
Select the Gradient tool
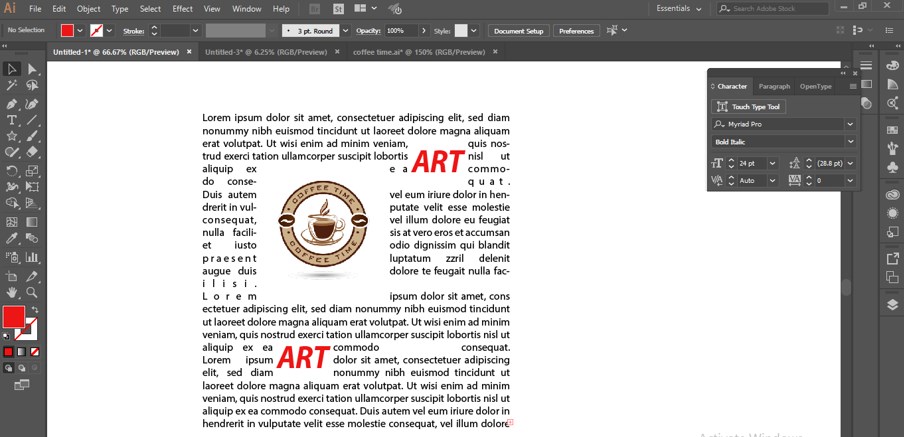point(32,222)
